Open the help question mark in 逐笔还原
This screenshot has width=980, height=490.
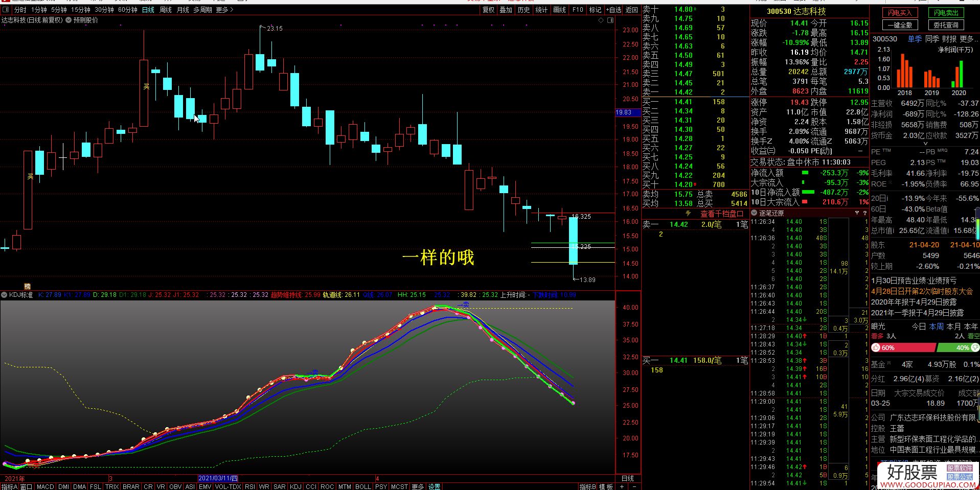pos(865,213)
